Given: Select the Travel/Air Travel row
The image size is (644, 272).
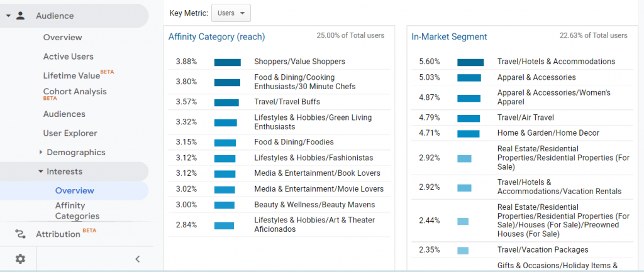Looking at the screenshot, I should (525, 117).
